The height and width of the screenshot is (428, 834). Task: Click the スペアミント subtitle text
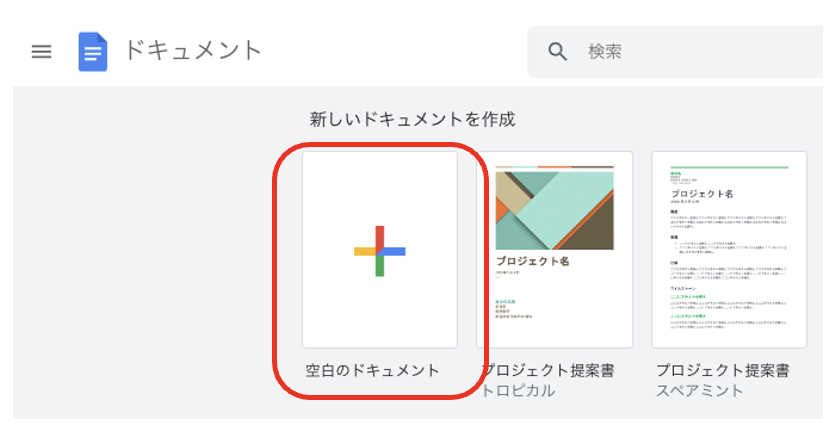(x=699, y=391)
